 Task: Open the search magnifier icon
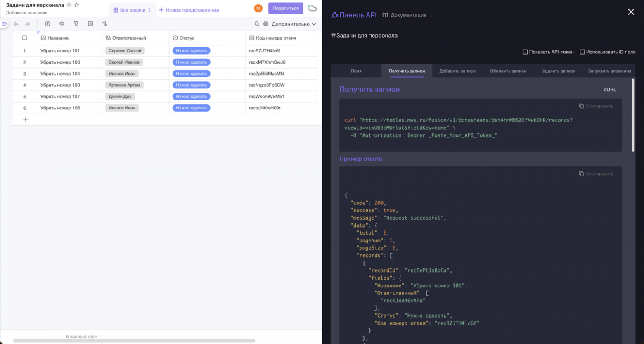[x=257, y=24]
